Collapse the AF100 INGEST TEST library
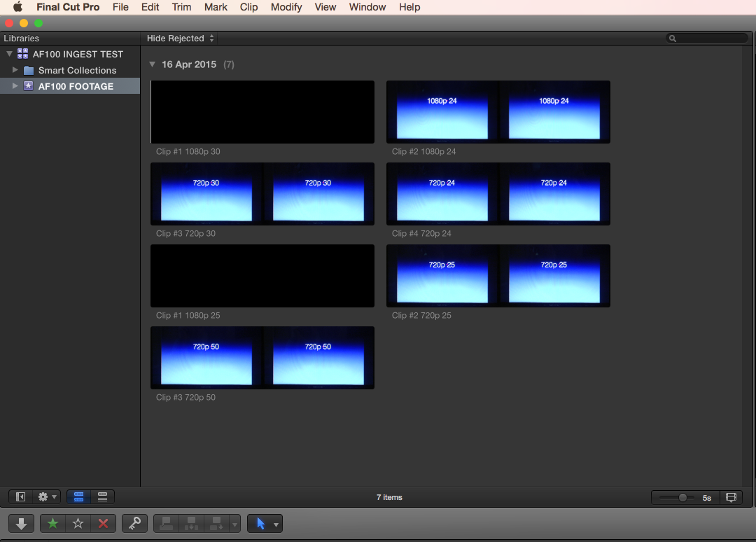 click(9, 54)
